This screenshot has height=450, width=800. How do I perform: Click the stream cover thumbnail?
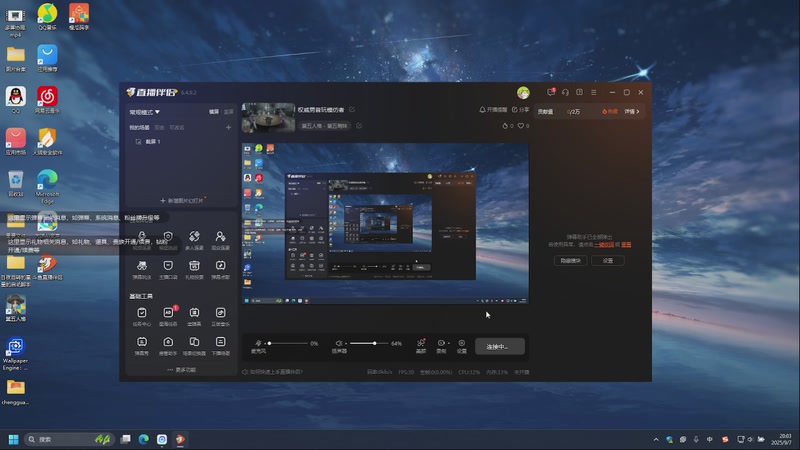268,117
